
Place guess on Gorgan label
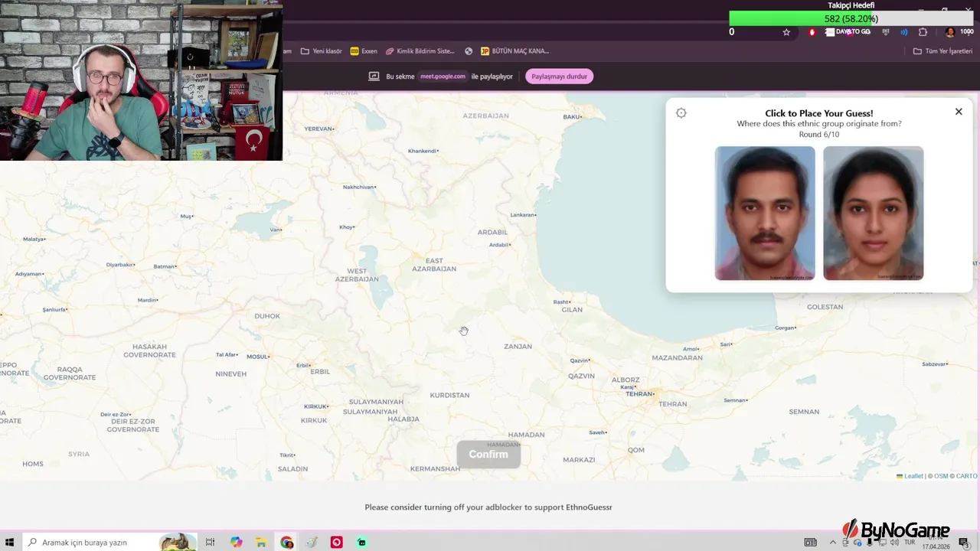[x=785, y=328]
